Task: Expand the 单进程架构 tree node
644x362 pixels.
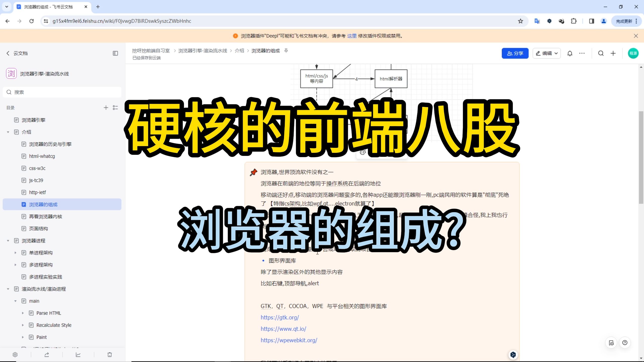Action: (15, 253)
